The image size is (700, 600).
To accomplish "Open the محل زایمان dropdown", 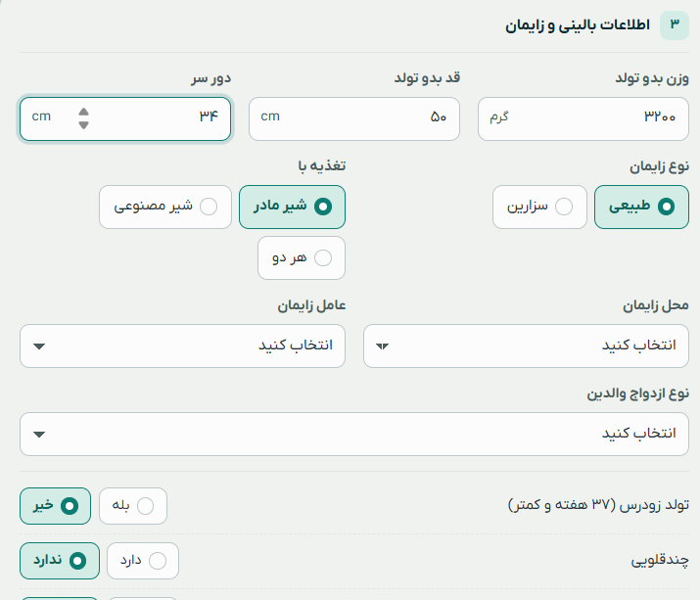I will click(x=526, y=346).
